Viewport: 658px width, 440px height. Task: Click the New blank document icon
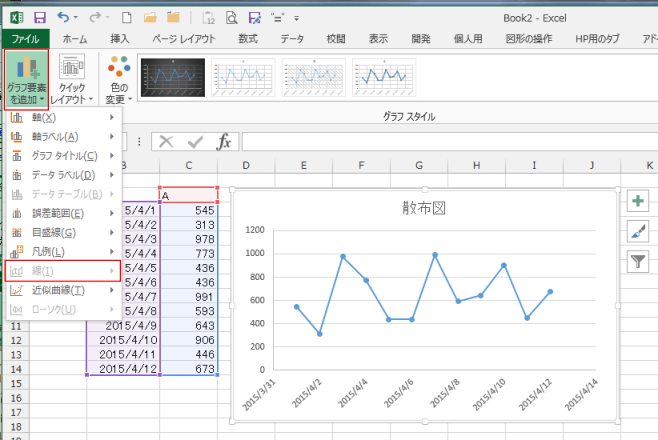(124, 17)
